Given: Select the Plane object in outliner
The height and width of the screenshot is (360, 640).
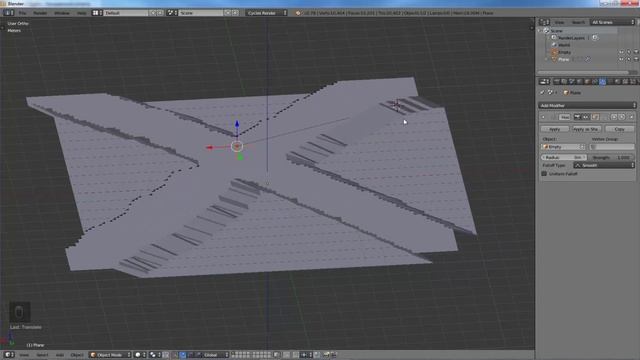Looking at the screenshot, I should [564, 60].
